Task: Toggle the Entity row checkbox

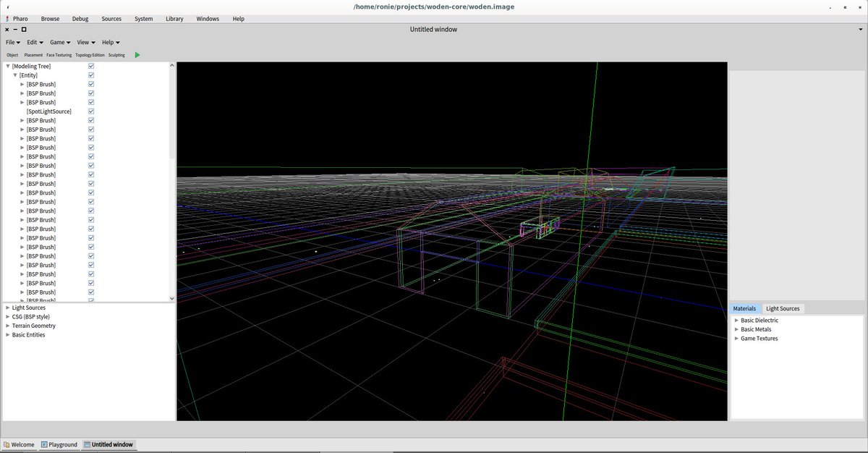Action: [91, 75]
